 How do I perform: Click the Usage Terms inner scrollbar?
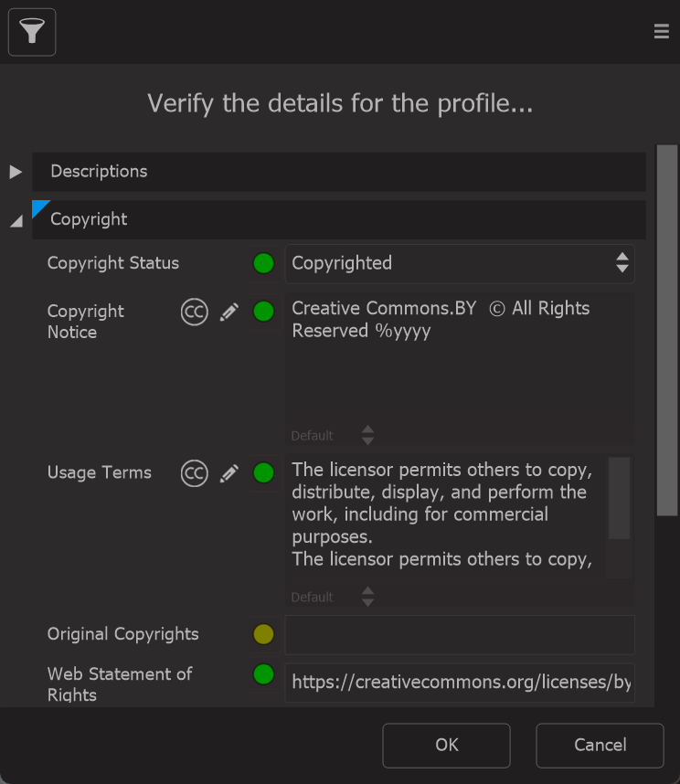click(619, 498)
